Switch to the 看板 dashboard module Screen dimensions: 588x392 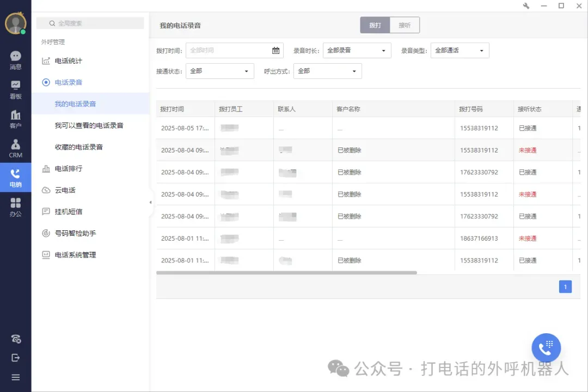pos(15,88)
